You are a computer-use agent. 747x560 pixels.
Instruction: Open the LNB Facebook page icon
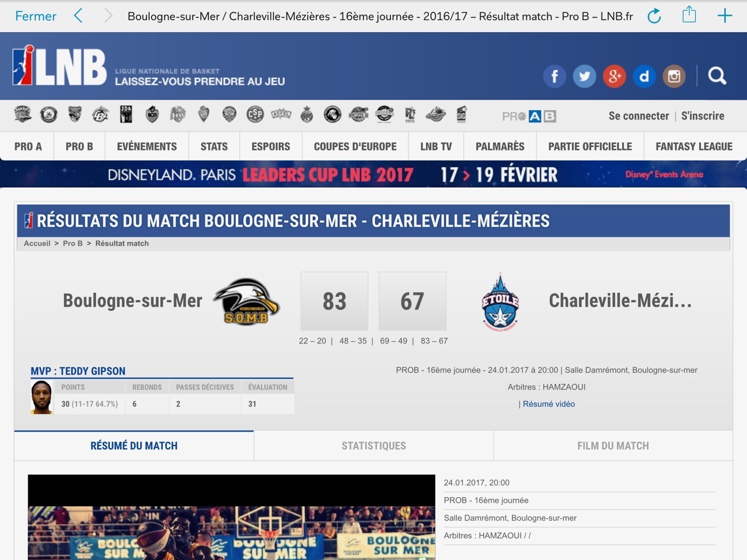click(x=554, y=76)
